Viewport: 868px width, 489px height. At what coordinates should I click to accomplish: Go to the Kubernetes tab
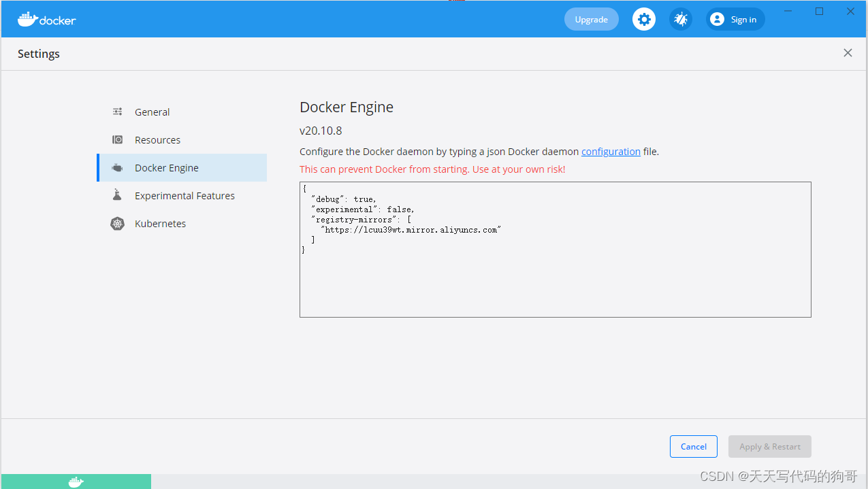[x=182, y=224]
